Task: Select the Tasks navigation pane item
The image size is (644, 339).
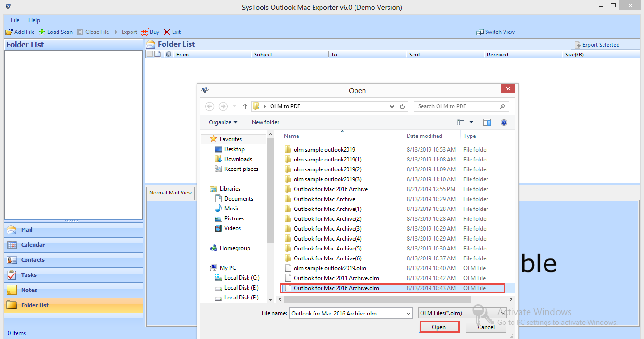Action: point(74,275)
